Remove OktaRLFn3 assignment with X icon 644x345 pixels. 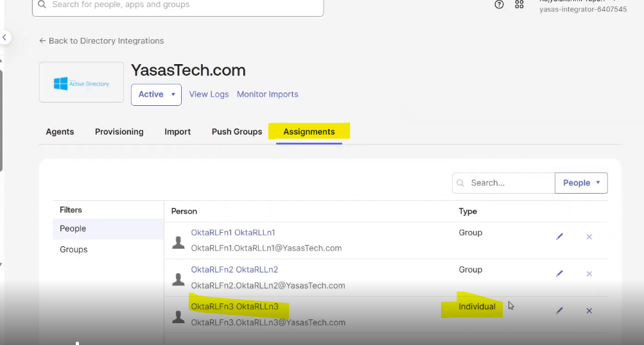pyautogui.click(x=589, y=310)
